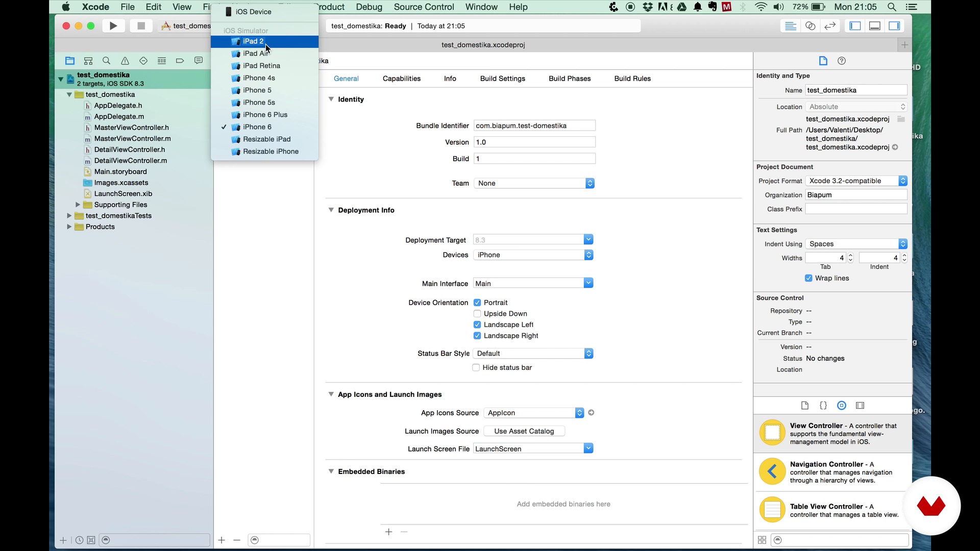Image resolution: width=980 pixels, height=551 pixels.
Task: Uncheck Portrait orientation
Action: click(x=477, y=303)
